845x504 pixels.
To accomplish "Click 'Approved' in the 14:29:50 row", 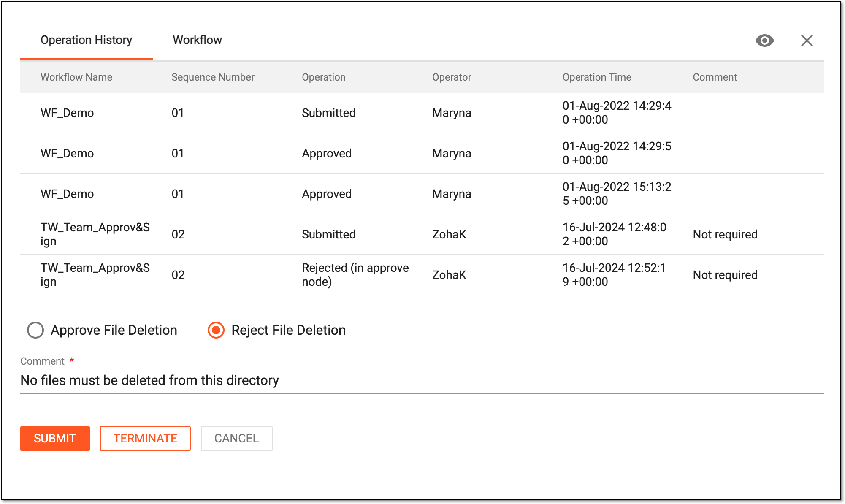I will [327, 153].
